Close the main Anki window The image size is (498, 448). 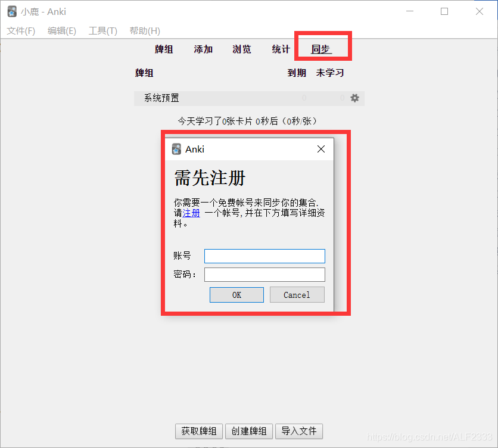click(480, 11)
